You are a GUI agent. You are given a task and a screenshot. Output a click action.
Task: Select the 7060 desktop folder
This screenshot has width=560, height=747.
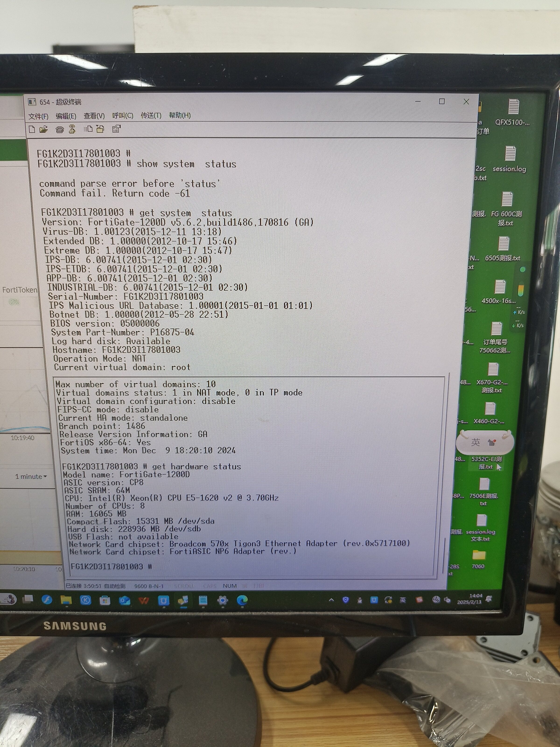pyautogui.click(x=478, y=559)
